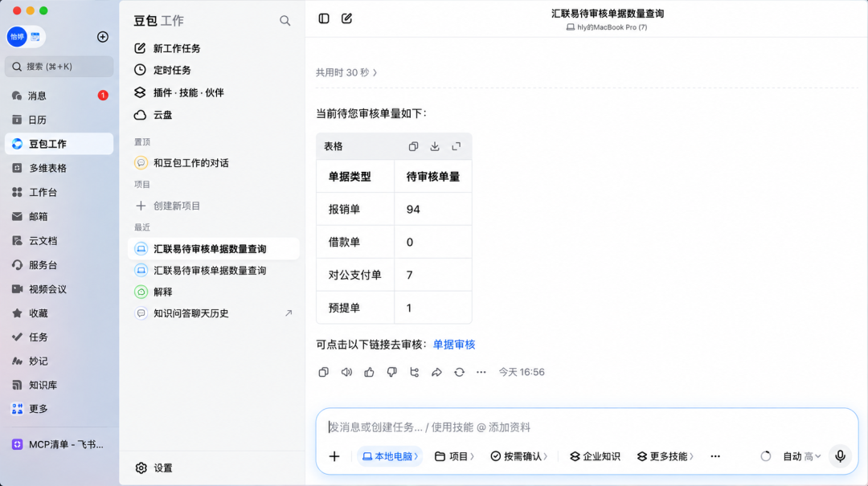Copy the table contents

click(413, 147)
